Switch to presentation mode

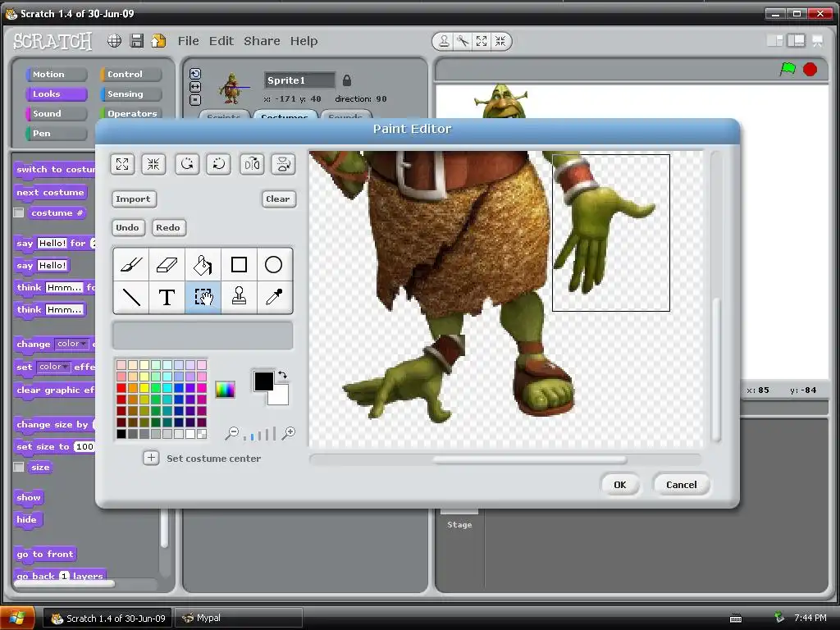(x=818, y=41)
